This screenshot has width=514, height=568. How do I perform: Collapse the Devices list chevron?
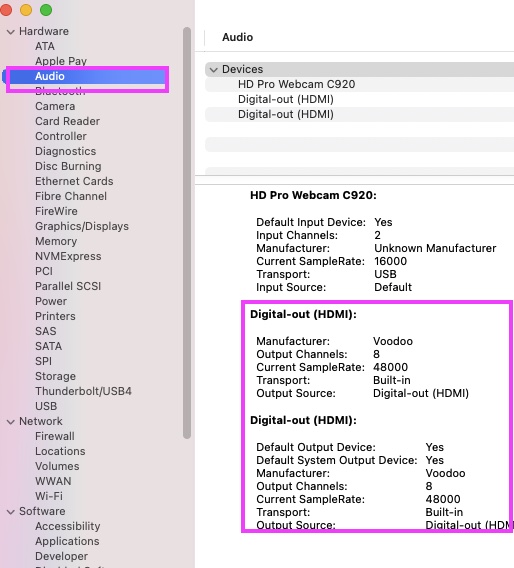coord(214,70)
